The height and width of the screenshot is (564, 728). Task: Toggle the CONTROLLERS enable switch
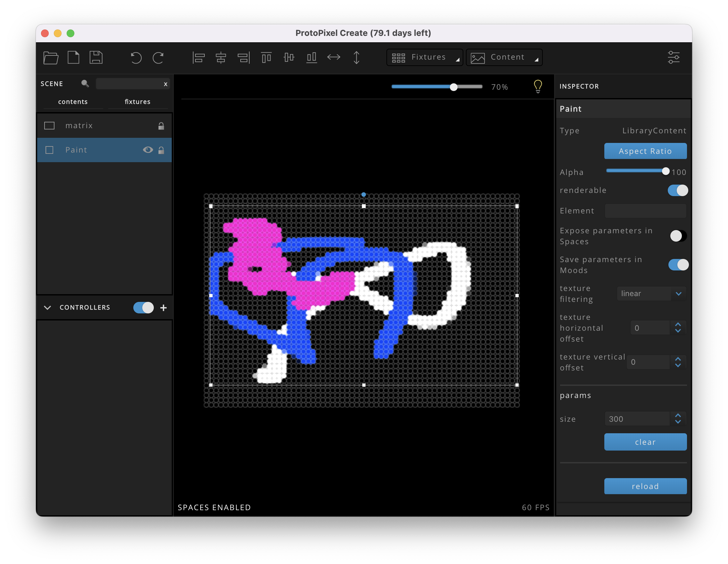pos(143,308)
